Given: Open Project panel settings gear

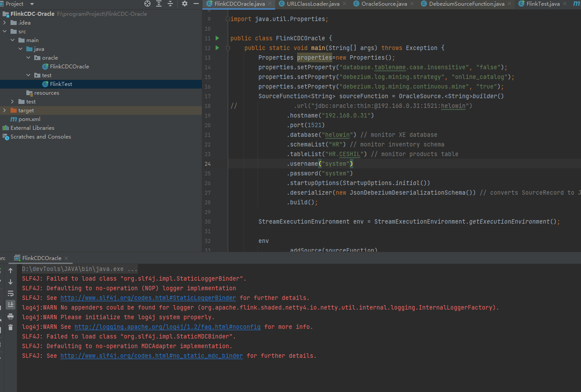Looking at the screenshot, I should click(x=185, y=4).
